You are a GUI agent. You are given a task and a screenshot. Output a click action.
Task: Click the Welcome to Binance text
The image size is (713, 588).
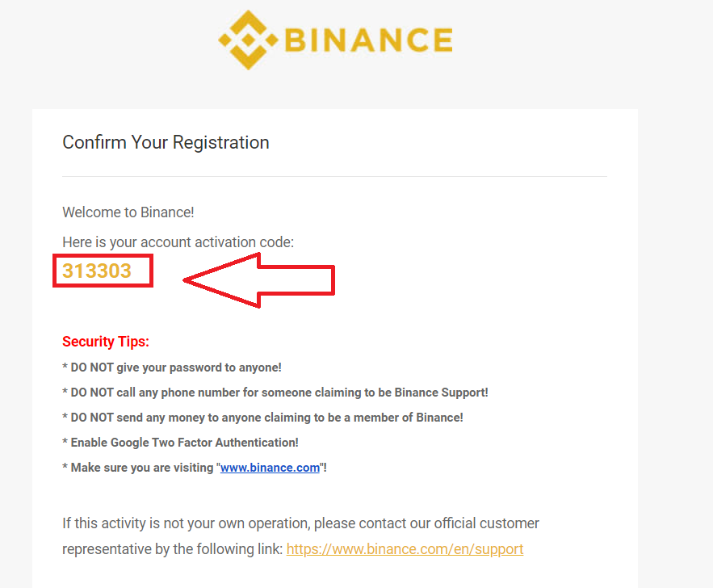coord(128,212)
